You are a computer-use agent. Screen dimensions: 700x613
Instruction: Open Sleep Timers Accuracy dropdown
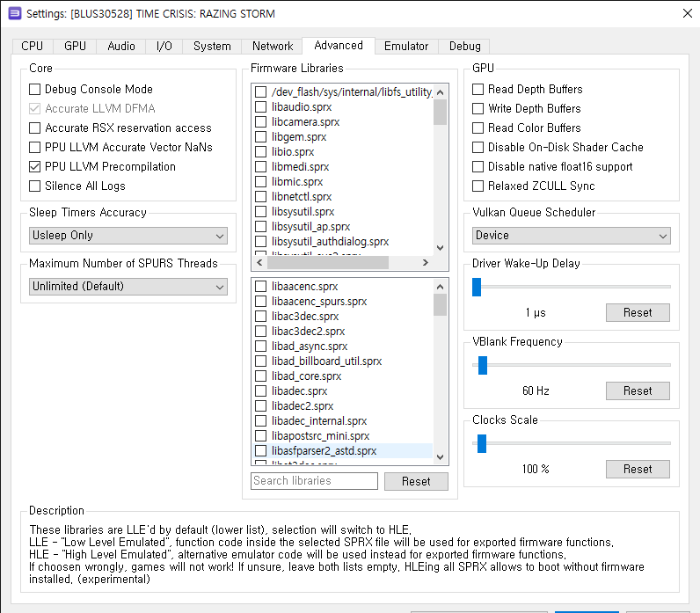pos(128,236)
